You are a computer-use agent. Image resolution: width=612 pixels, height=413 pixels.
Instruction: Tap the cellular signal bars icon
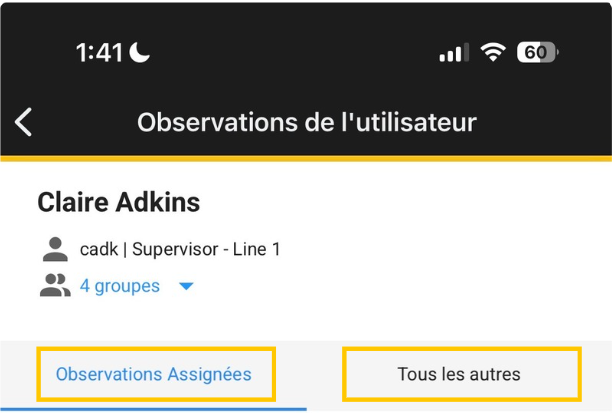454,53
